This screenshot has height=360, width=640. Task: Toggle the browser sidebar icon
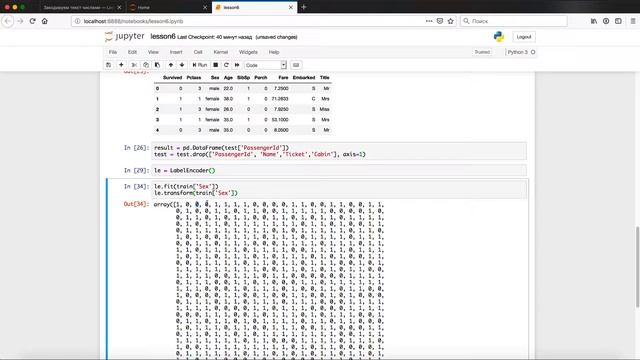click(618, 21)
